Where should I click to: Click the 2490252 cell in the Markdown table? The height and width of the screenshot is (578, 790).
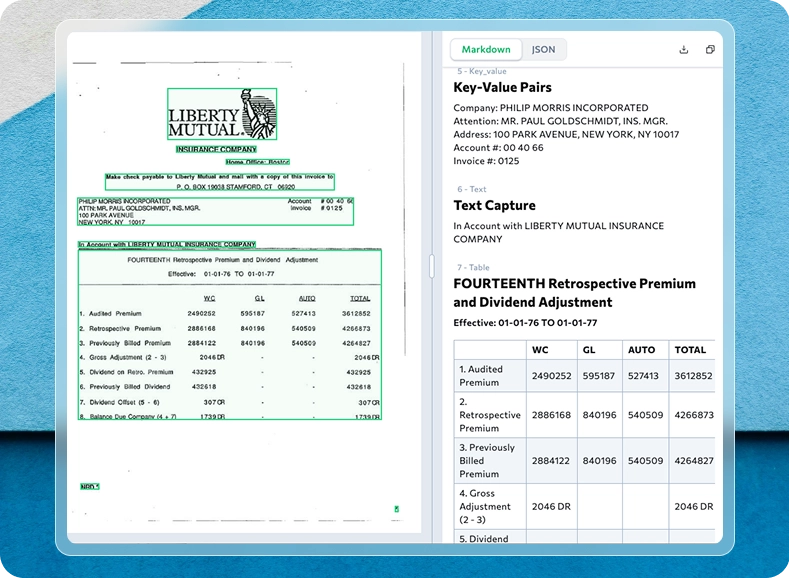[x=551, y=375]
